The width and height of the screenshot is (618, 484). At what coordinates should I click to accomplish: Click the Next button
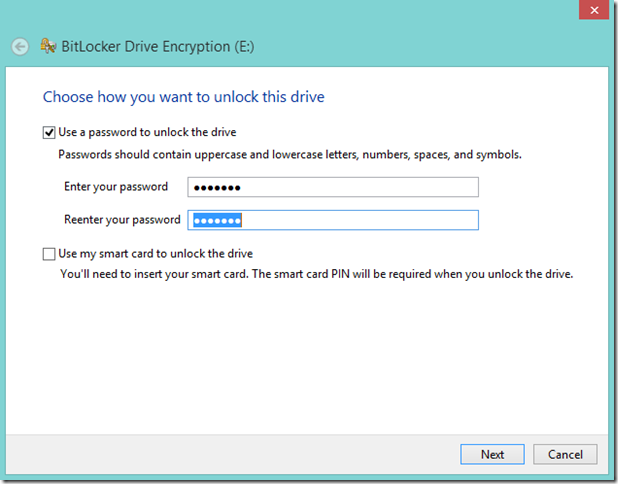[x=492, y=454]
